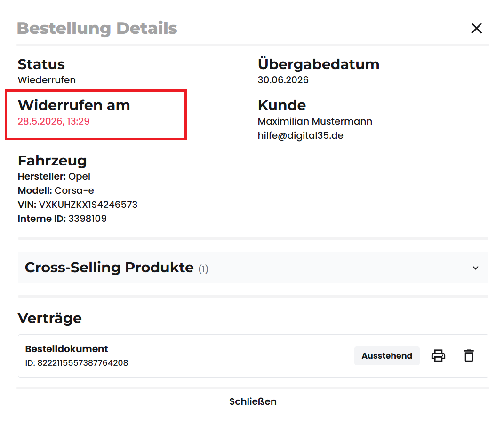
Task: Click the Hersteller: Opel line
Action: pos(54,177)
